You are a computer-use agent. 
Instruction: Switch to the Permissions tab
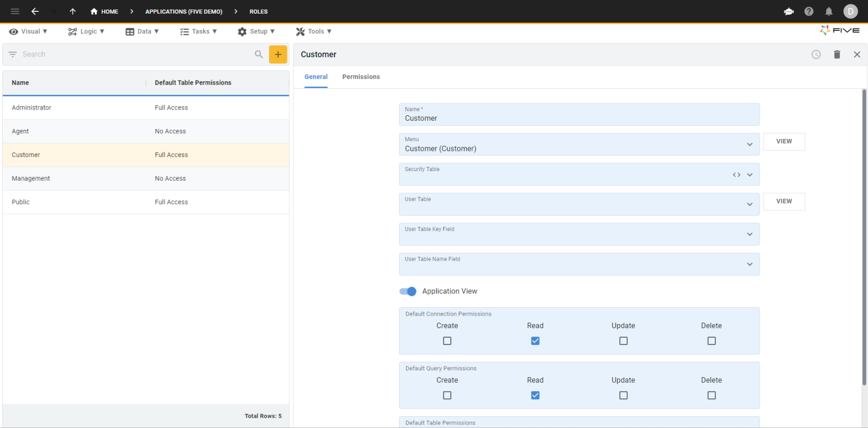(361, 77)
